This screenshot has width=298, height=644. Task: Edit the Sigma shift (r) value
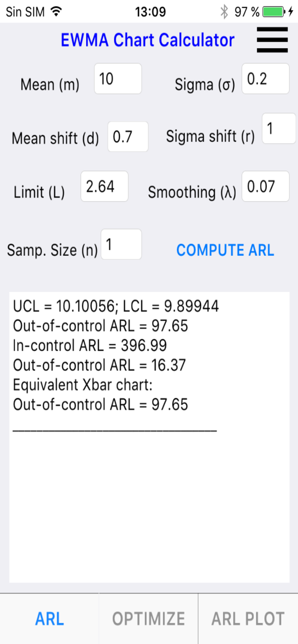pos(279,128)
